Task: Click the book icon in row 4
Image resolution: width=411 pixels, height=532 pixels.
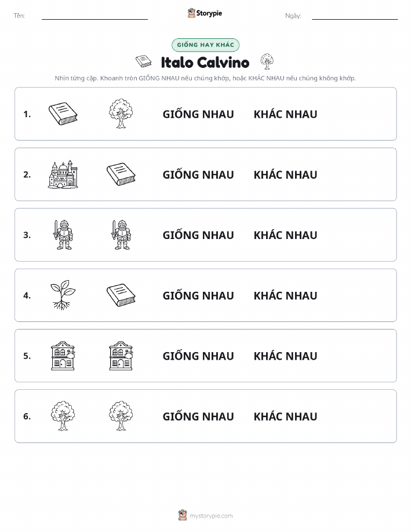Action: pyautogui.click(x=121, y=295)
